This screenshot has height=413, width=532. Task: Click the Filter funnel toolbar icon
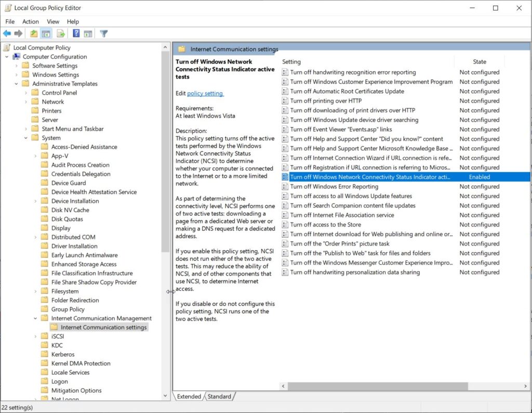104,34
